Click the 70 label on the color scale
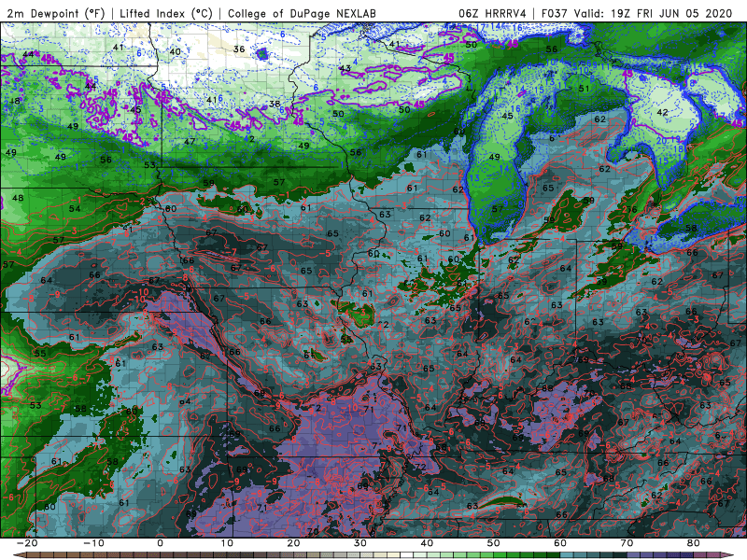Screen dimensions: 747x560 pos(627,543)
